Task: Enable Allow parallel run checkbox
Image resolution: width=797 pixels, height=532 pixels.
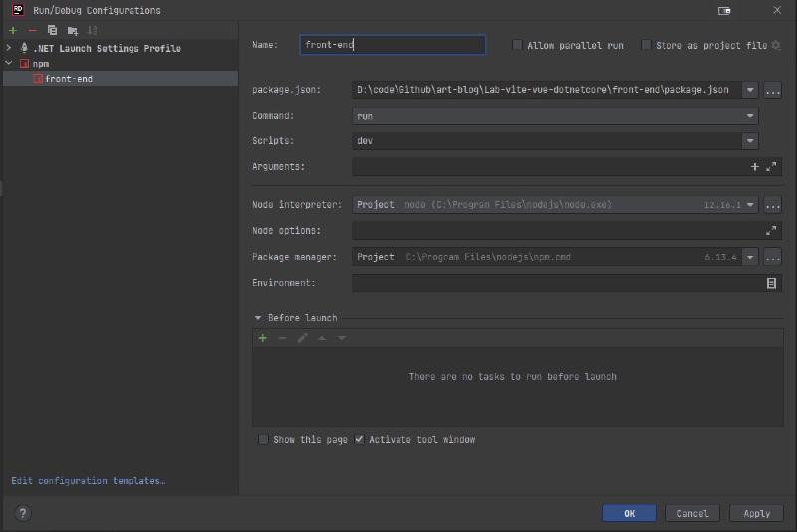Action: pyautogui.click(x=517, y=45)
